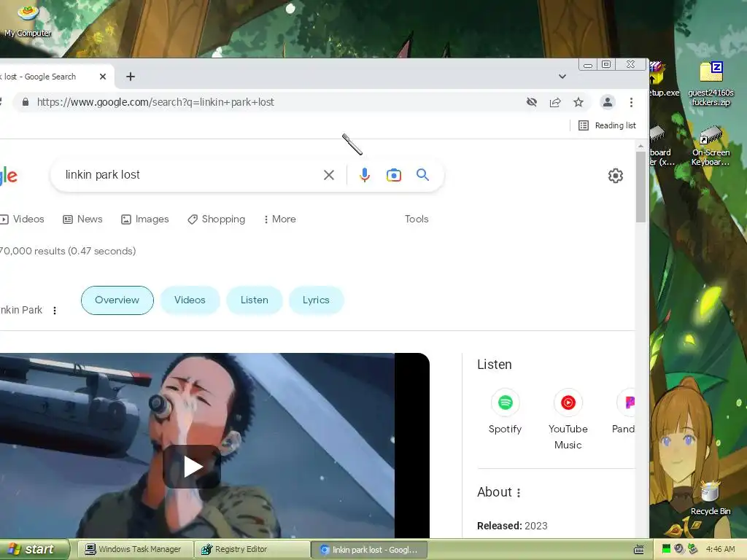Switch to Registry Editor in taskbar

point(252,549)
